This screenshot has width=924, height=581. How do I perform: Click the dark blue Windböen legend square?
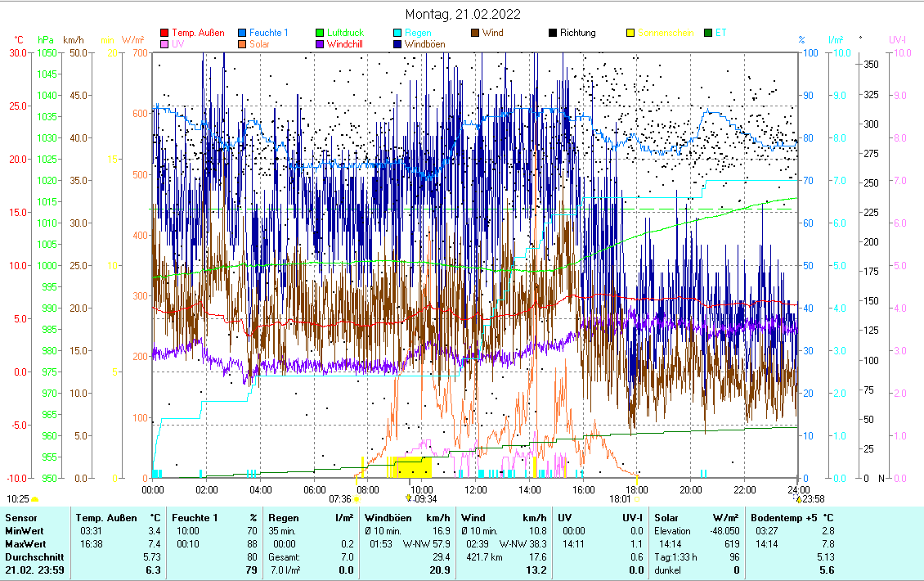point(398,44)
